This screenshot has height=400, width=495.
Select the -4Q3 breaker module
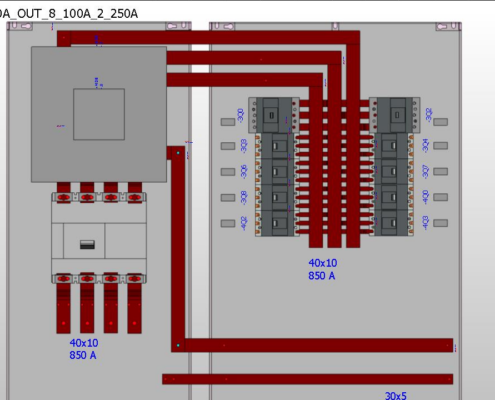click(x=394, y=223)
